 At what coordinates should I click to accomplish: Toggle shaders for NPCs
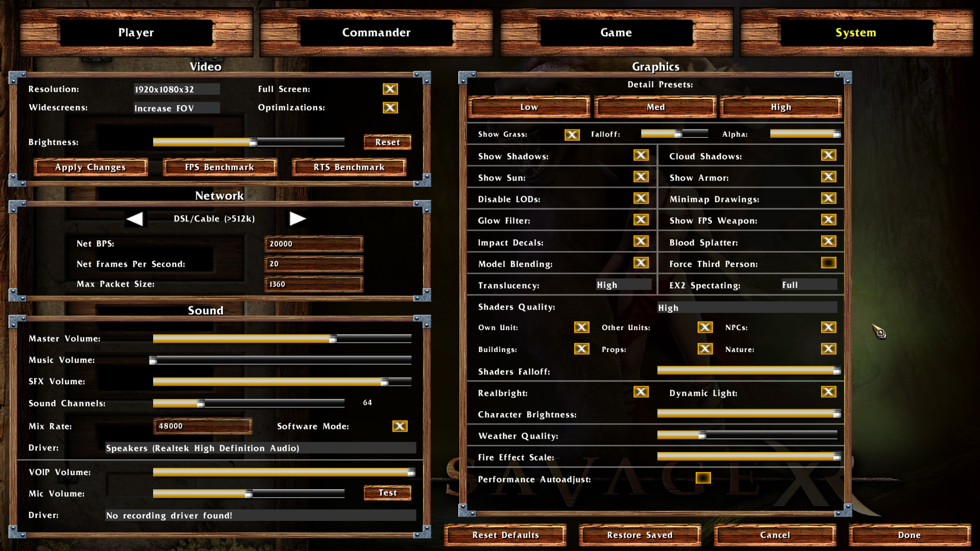pos(828,328)
